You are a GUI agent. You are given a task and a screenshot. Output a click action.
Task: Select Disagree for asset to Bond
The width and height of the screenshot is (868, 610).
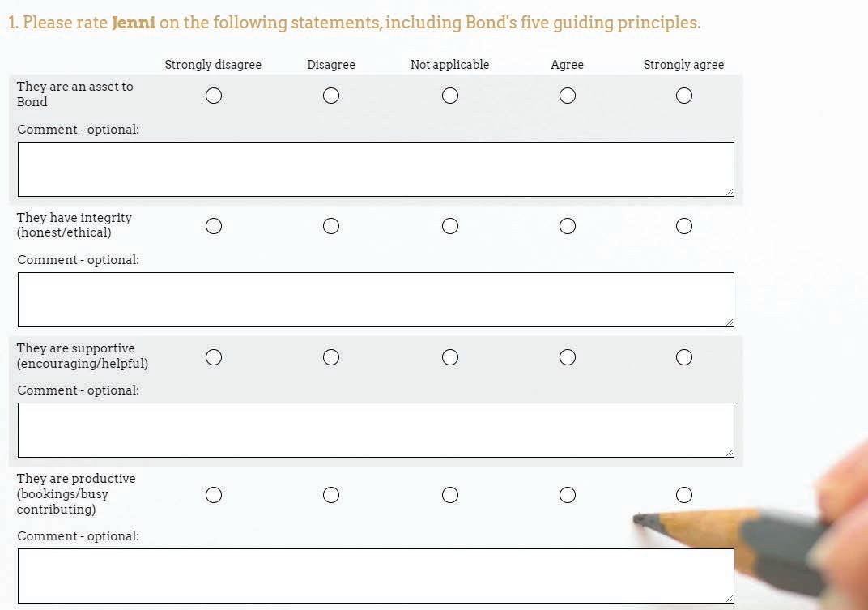[331, 96]
